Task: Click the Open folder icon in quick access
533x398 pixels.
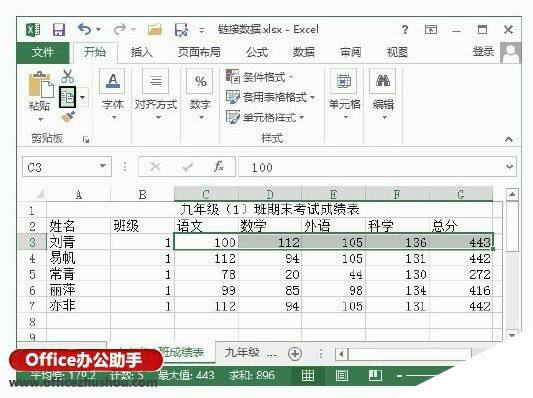Action: pyautogui.click(x=155, y=30)
